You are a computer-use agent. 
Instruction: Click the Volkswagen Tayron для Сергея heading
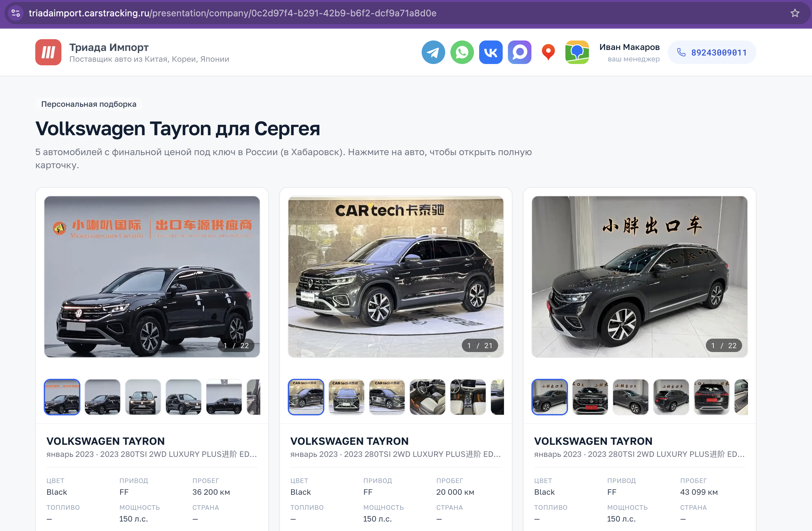click(x=178, y=129)
